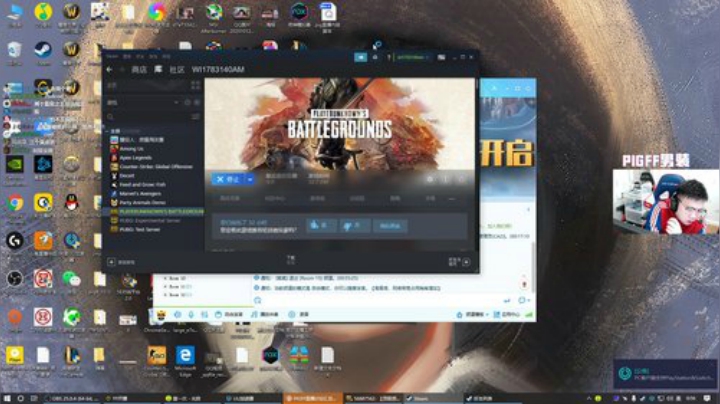Image resolution: width=720 pixels, height=404 pixels.
Task: Open the Steam 商店 store tab
Action: coord(139,69)
